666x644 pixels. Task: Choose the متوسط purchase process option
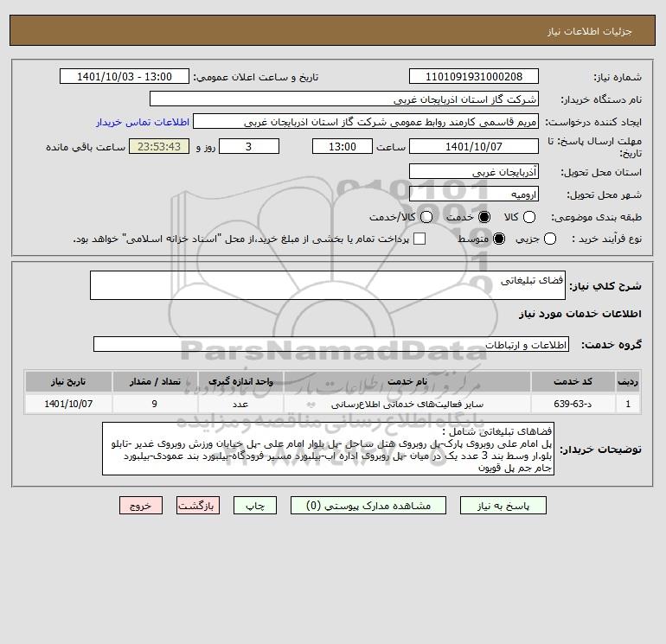point(499,239)
